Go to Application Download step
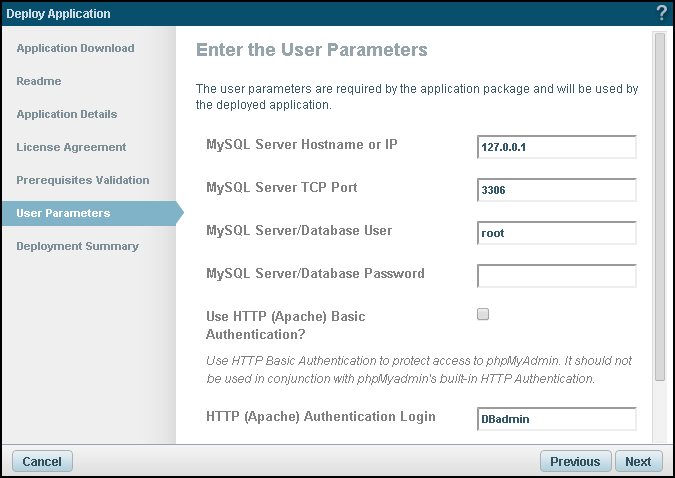The width and height of the screenshot is (675, 478). coord(75,48)
